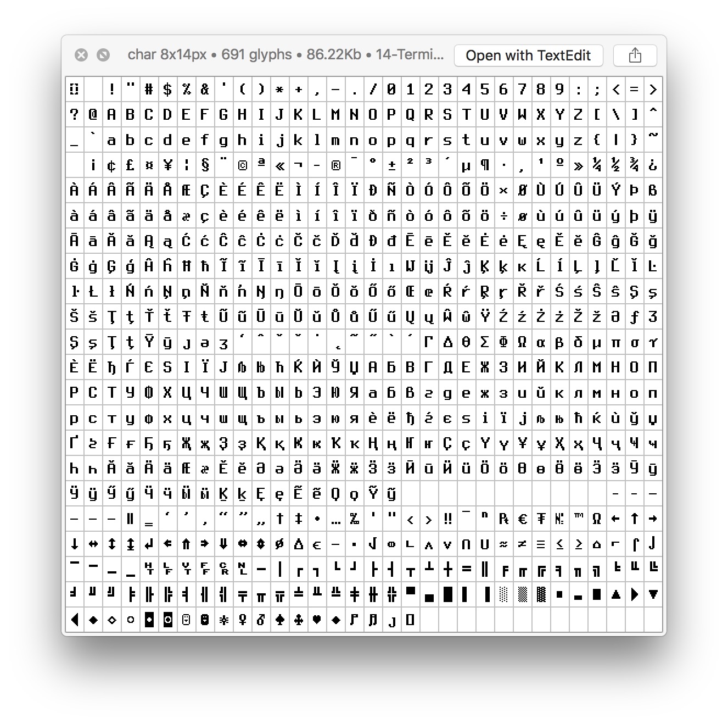
Task: Click the circle-slash button beside close
Action: pyautogui.click(x=103, y=55)
